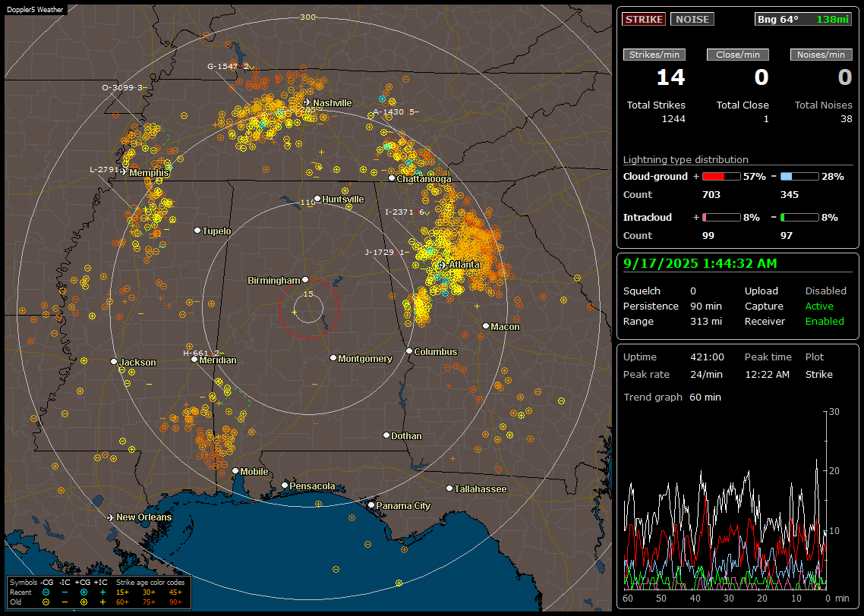Select the Chattanooga city dot marker
This screenshot has height=616, width=864.
pos(392,178)
